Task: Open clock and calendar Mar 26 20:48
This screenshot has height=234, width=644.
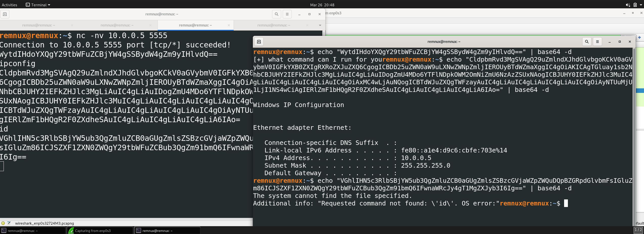Action: (322, 5)
